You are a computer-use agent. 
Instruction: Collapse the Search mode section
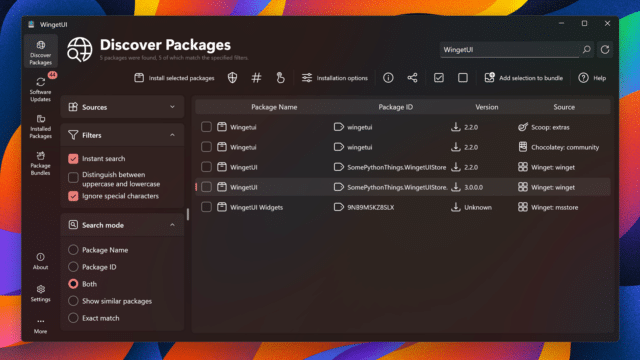172,225
